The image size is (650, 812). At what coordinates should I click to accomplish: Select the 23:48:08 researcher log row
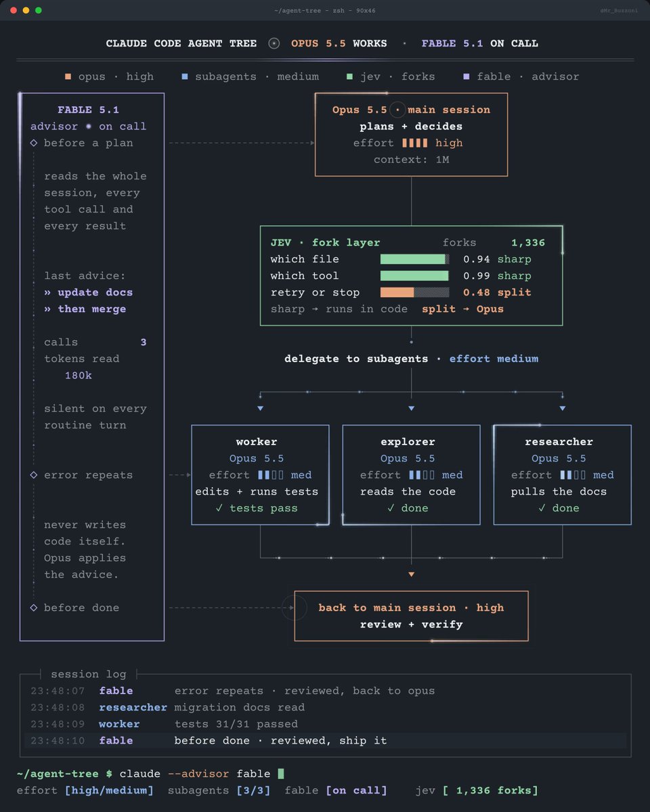pos(325,708)
